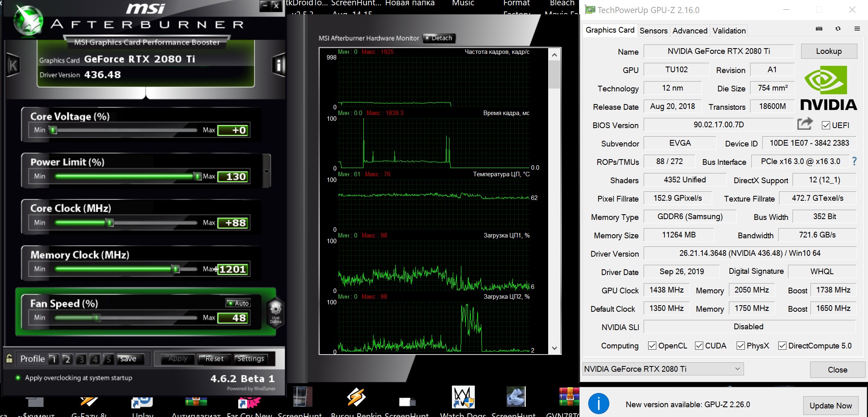Click the profile lock icon

[x=9, y=359]
